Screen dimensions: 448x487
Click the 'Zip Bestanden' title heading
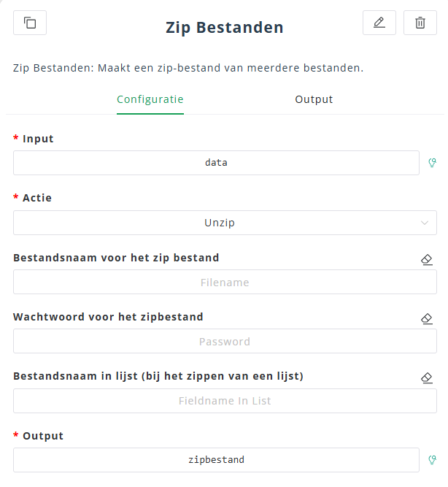[x=225, y=28]
